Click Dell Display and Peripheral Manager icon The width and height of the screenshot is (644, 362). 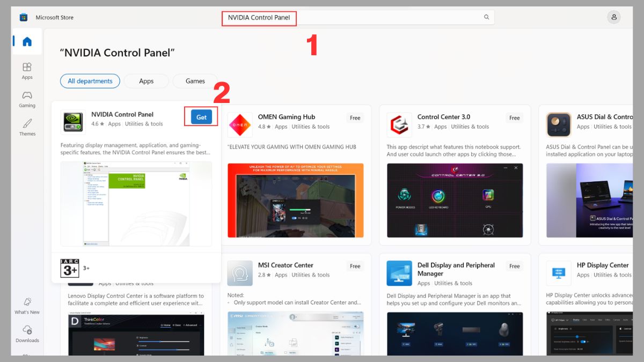tap(399, 274)
